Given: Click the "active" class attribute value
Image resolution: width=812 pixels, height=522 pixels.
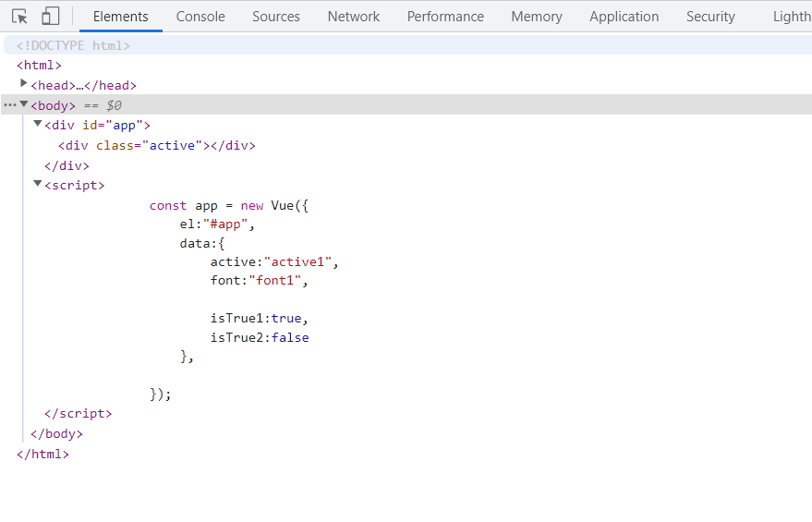Looking at the screenshot, I should coord(172,146).
